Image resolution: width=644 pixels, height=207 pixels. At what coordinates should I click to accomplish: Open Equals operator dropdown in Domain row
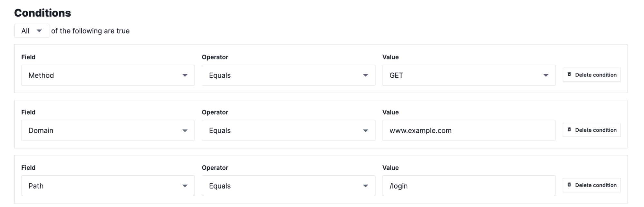tap(288, 130)
